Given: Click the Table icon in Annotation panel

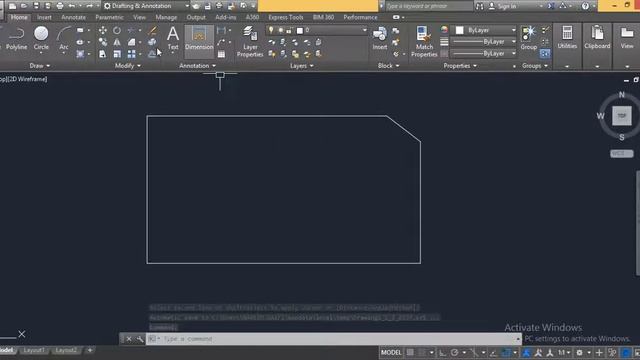Looking at the screenshot, I should click(221, 54).
